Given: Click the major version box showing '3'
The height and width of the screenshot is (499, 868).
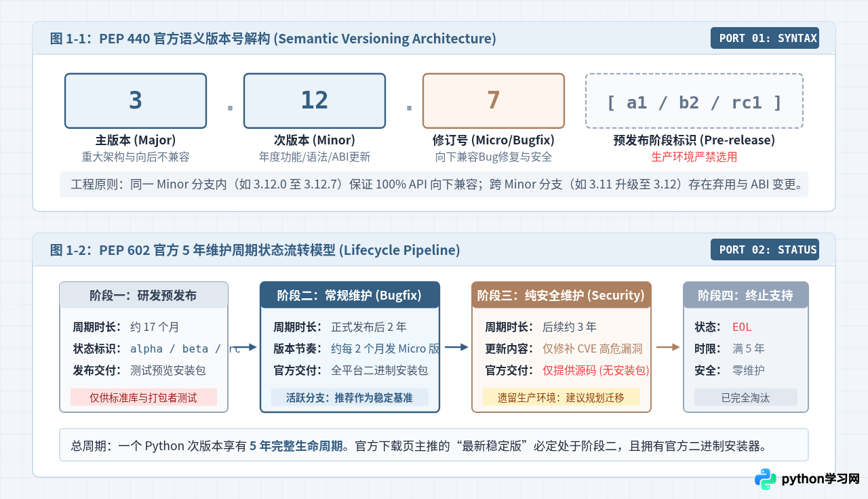Looking at the screenshot, I should (x=136, y=100).
